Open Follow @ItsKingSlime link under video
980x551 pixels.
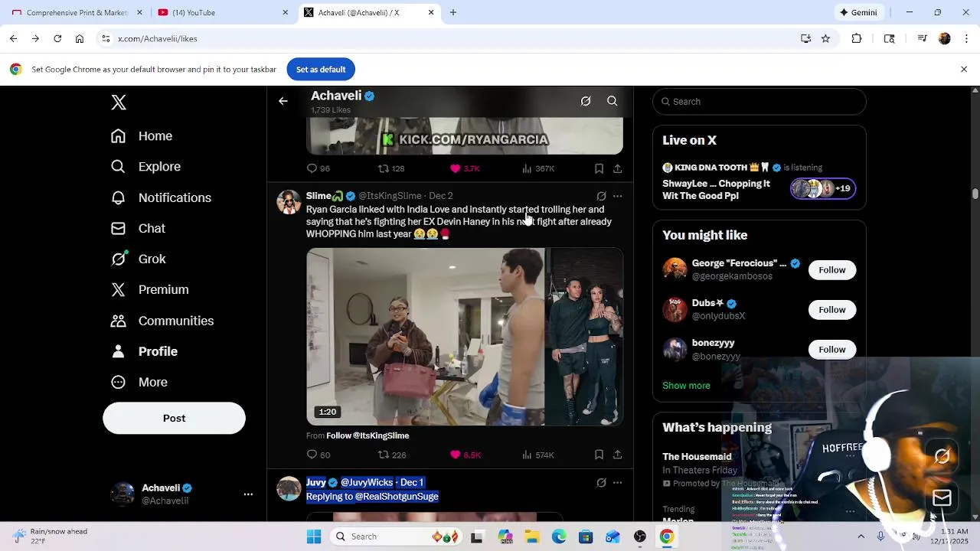pos(367,435)
